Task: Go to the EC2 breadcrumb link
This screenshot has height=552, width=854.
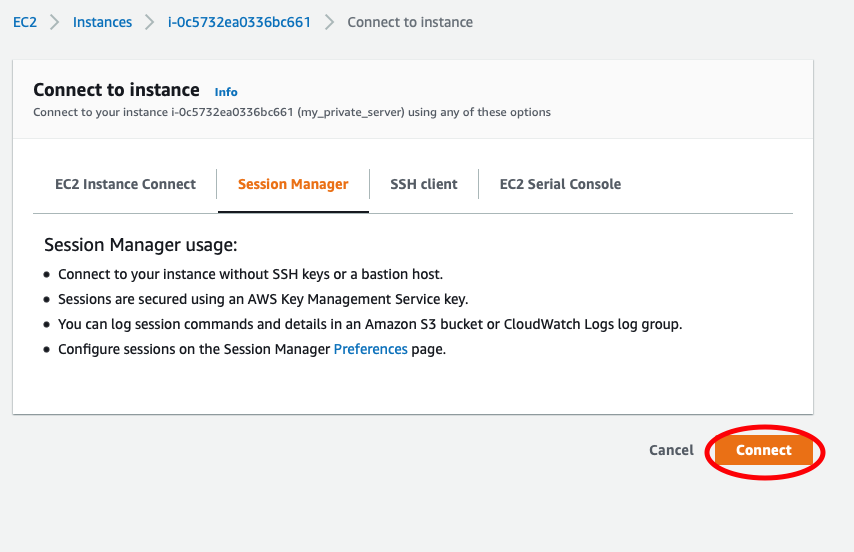Action: pos(24,22)
